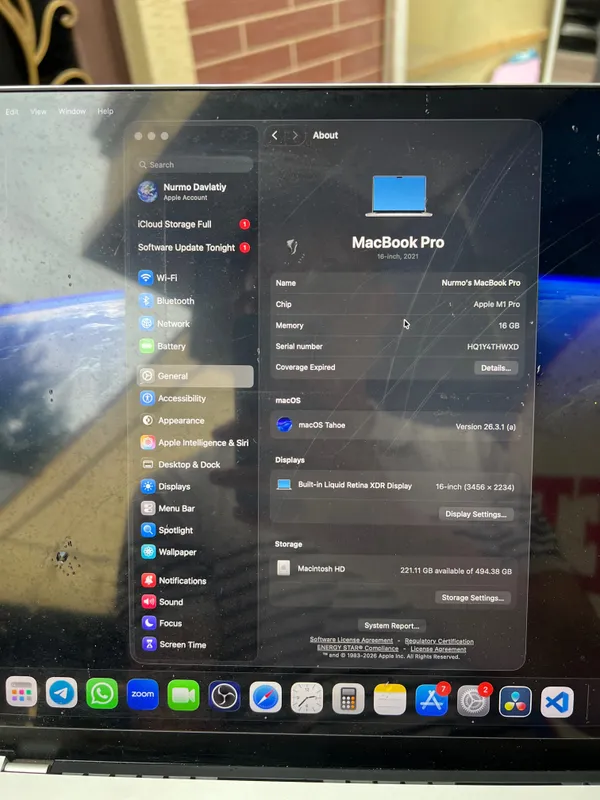Open App Store from the Dock
This screenshot has height=800, width=600.
(x=432, y=700)
